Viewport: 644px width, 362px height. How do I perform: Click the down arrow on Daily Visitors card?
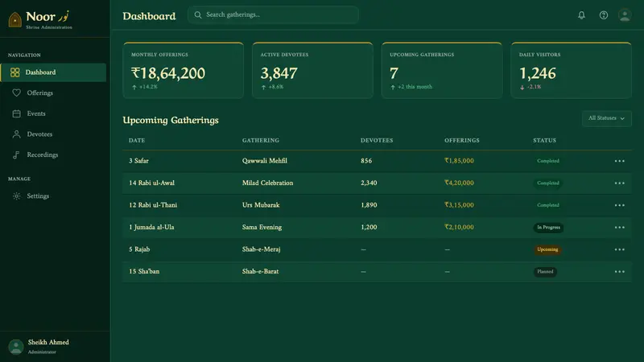(x=522, y=87)
